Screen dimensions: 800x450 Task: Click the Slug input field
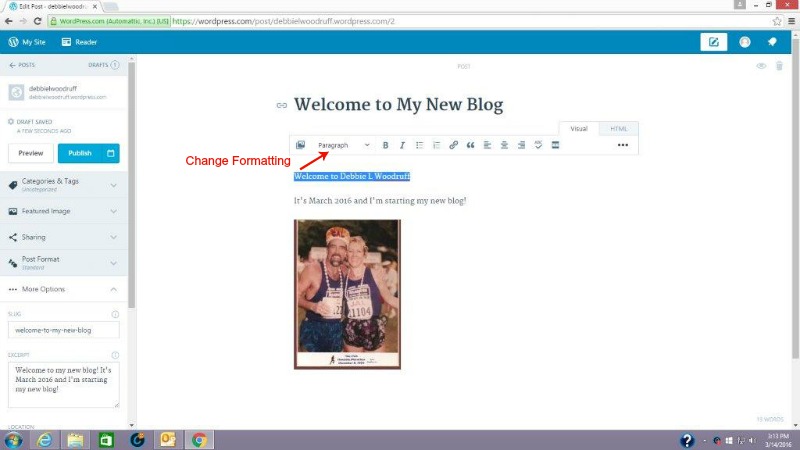tap(64, 330)
